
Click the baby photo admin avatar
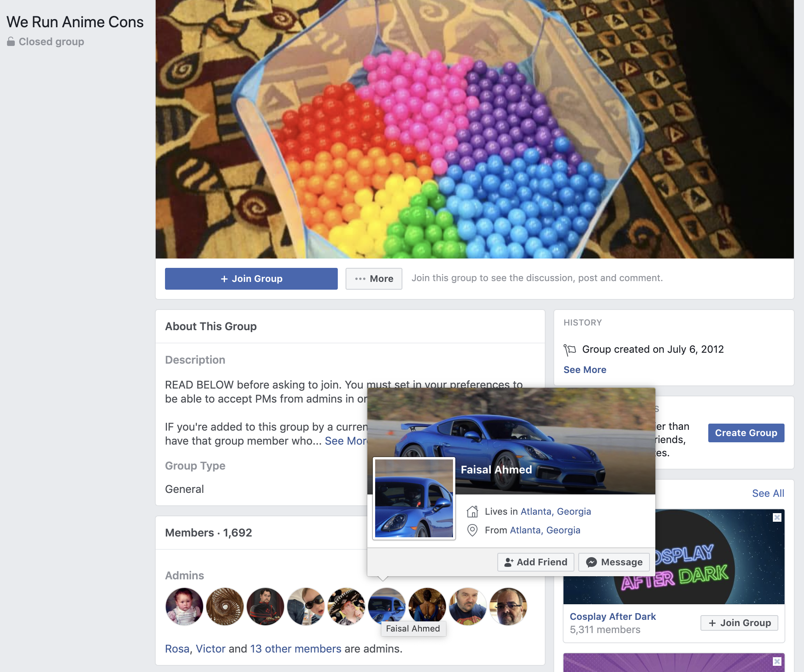[184, 607]
